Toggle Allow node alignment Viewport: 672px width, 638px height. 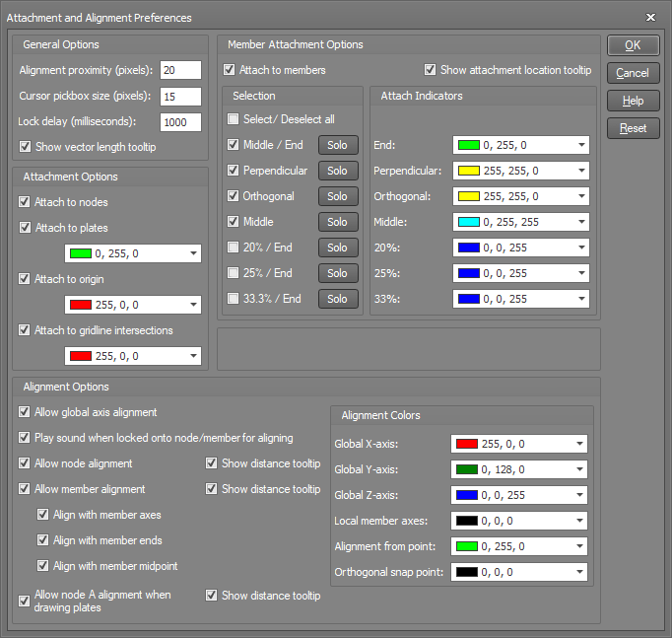[x=25, y=463]
